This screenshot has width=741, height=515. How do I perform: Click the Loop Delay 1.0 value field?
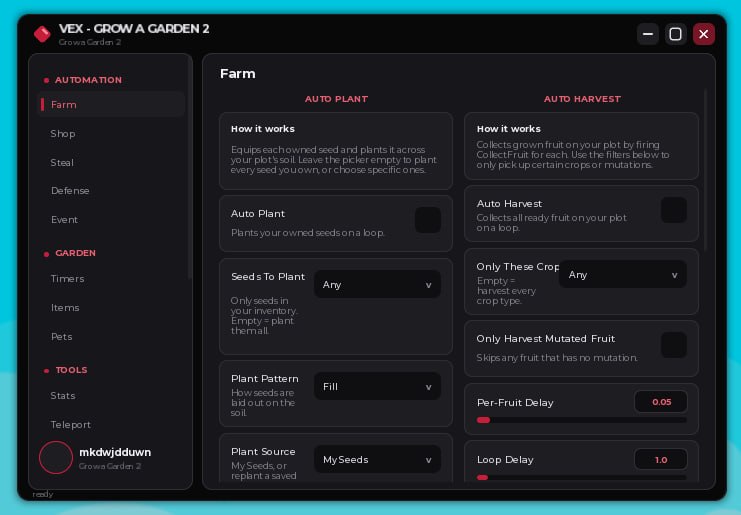(x=661, y=460)
